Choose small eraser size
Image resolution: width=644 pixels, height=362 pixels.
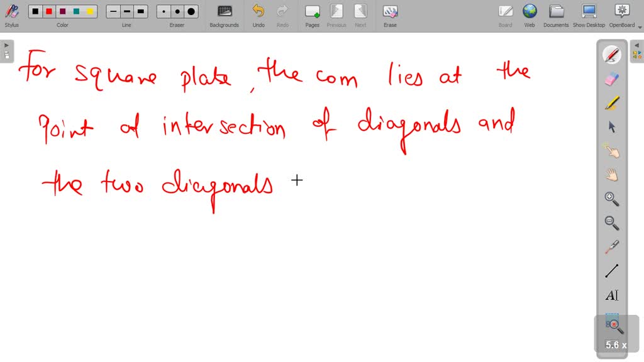pyautogui.click(x=164, y=11)
